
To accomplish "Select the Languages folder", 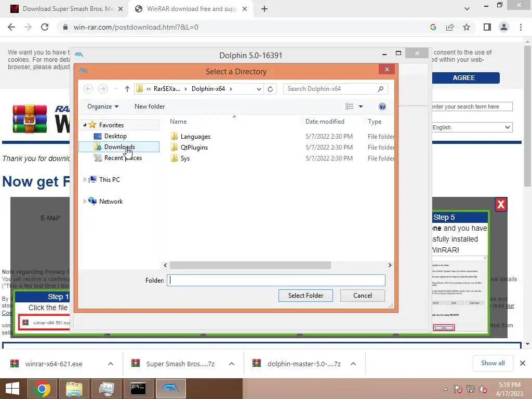I will tap(195, 137).
